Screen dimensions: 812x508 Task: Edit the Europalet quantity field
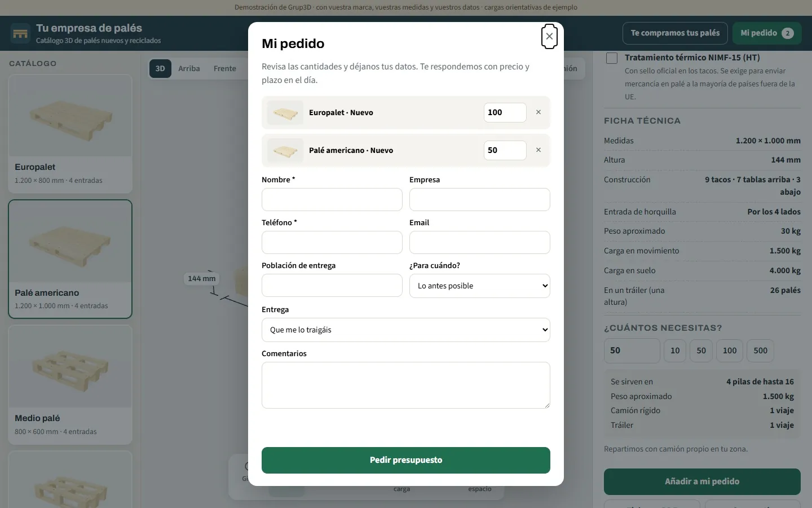[x=505, y=112]
